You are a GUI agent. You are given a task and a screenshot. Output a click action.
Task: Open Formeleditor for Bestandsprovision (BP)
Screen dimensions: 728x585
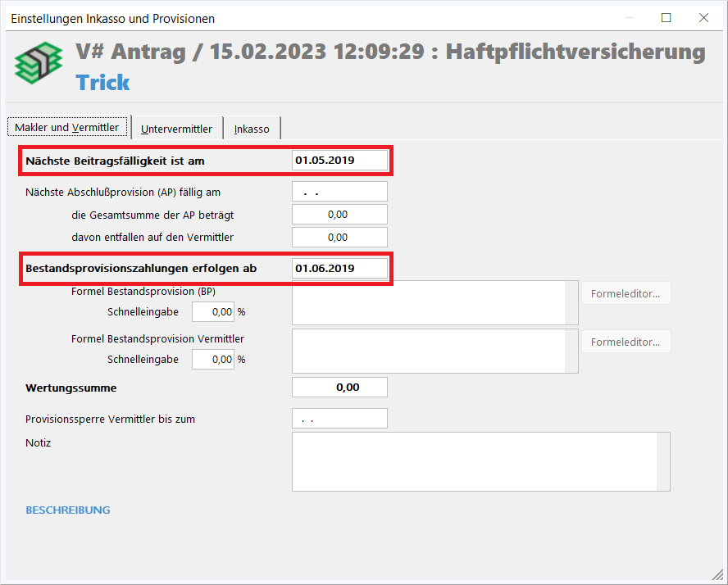[626, 293]
